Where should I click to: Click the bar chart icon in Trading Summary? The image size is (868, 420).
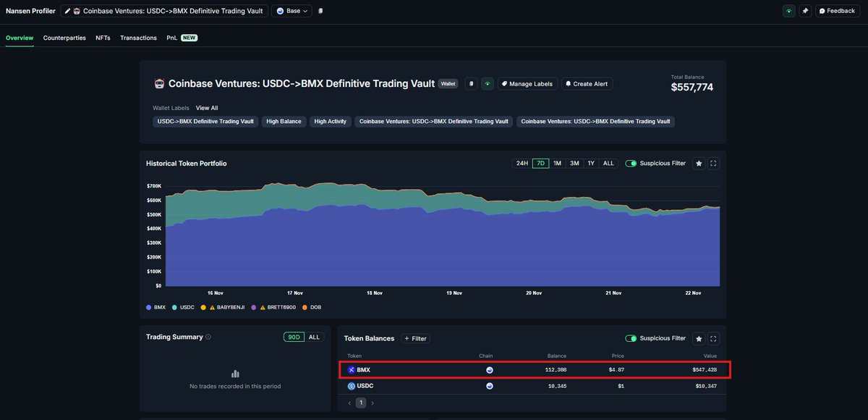(235, 374)
